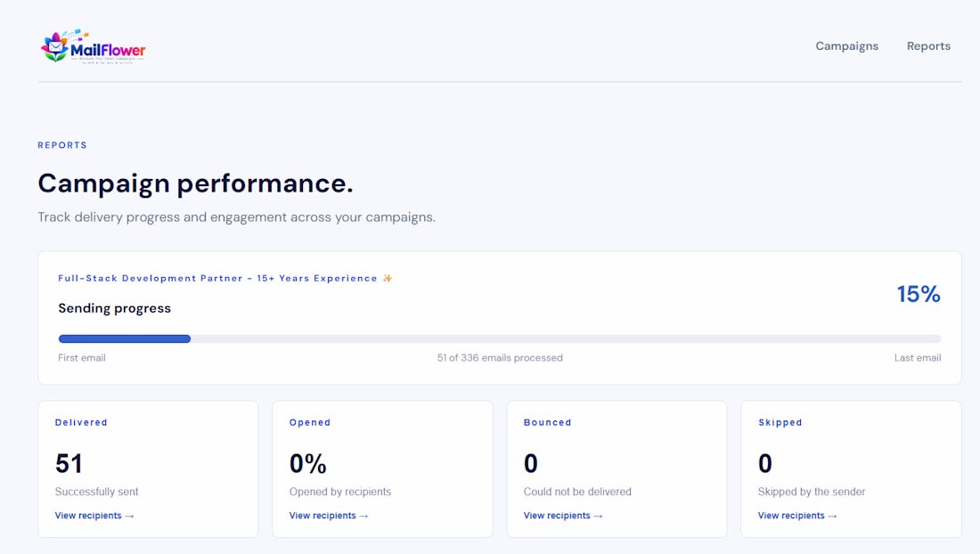Select the campaign title Full-Stack Development Partner

click(217, 278)
